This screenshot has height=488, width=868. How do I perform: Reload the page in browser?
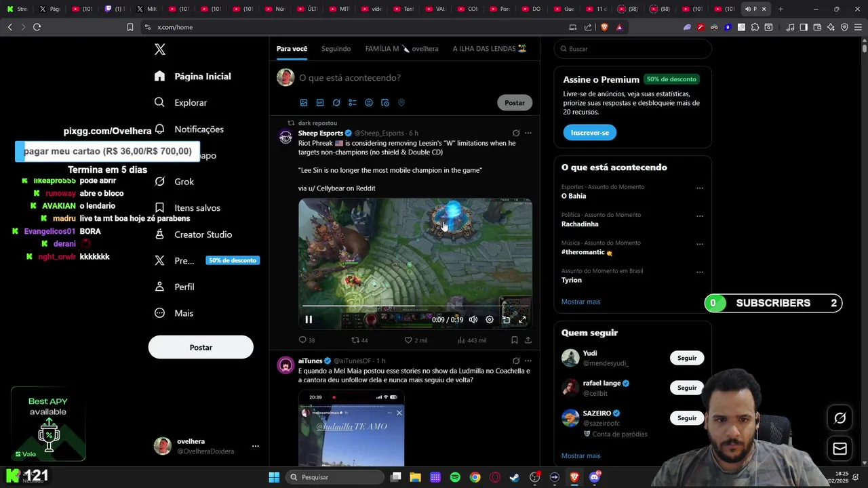37,27
